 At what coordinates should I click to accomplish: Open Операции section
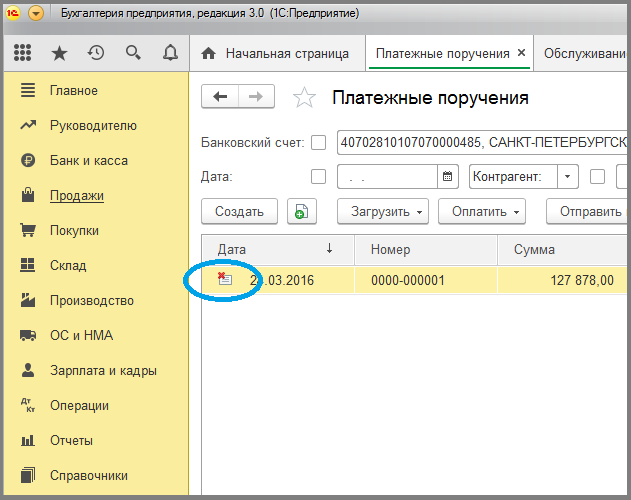(x=79, y=405)
